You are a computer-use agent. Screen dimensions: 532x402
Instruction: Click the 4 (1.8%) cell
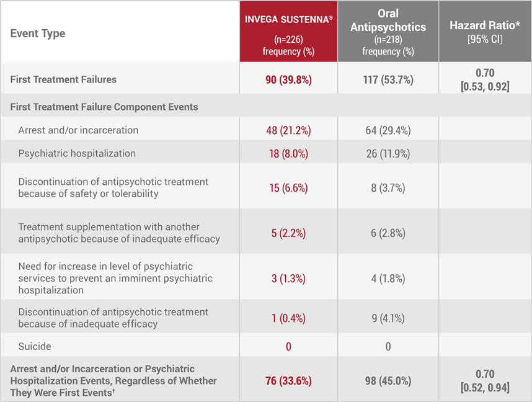(388, 279)
